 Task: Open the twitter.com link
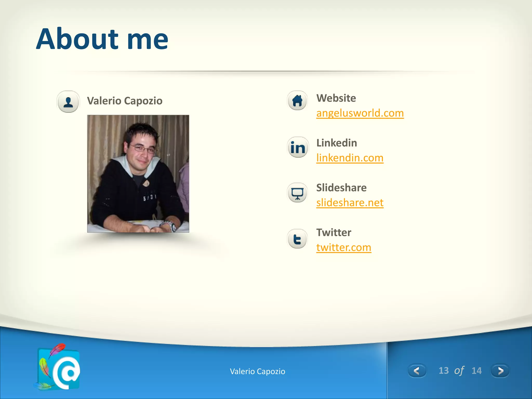pyautogui.click(x=344, y=247)
